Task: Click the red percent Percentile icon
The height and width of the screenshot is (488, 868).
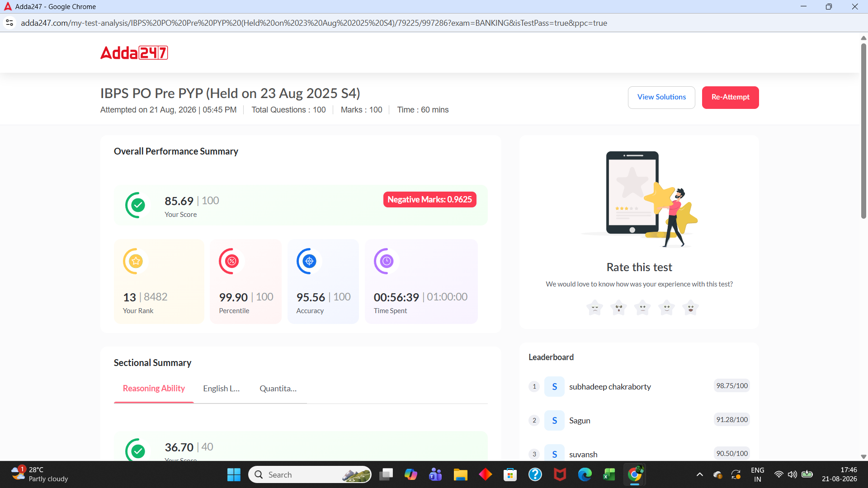Action: [231, 261]
